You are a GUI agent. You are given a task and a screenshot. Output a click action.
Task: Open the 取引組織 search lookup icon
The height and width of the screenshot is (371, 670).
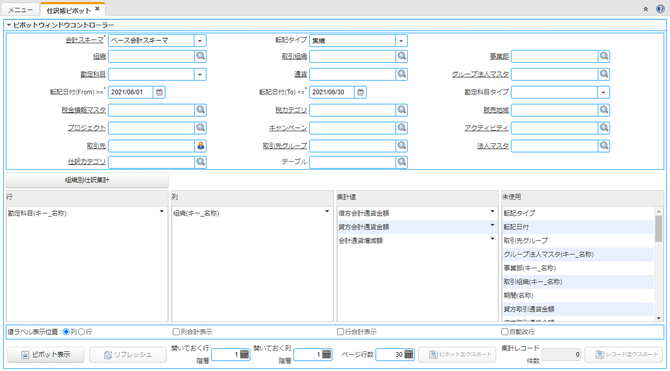tap(402, 56)
